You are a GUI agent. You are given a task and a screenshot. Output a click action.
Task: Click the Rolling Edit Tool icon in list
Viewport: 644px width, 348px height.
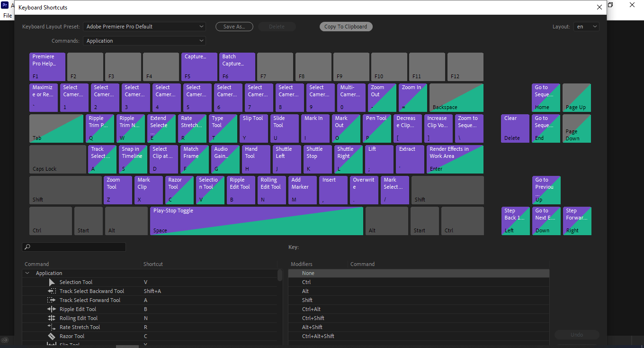point(52,318)
